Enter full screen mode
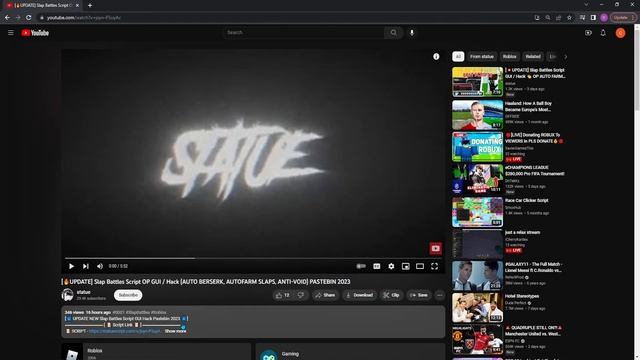The image size is (640, 360). point(435,266)
